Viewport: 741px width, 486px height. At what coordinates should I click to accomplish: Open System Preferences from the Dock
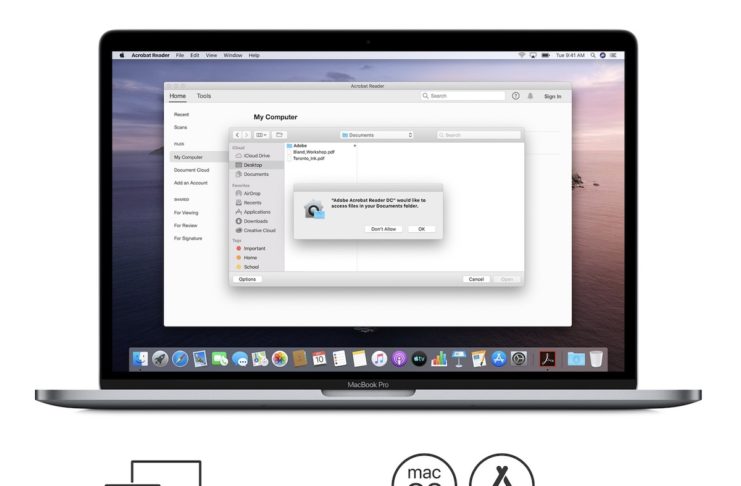(x=518, y=359)
